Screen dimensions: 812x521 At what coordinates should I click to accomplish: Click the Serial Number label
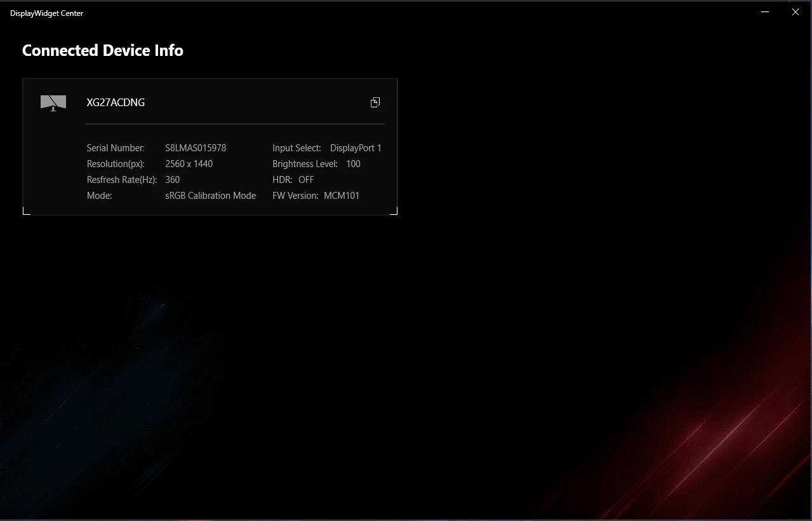[116, 148]
